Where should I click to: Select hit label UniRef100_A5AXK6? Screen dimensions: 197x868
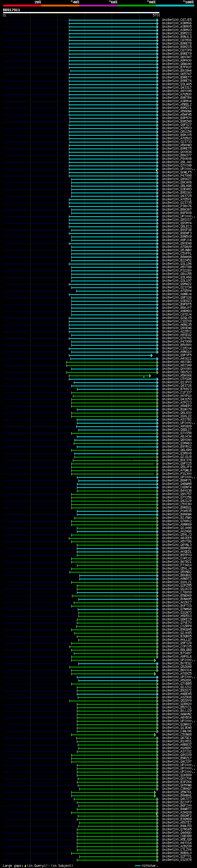point(177,375)
